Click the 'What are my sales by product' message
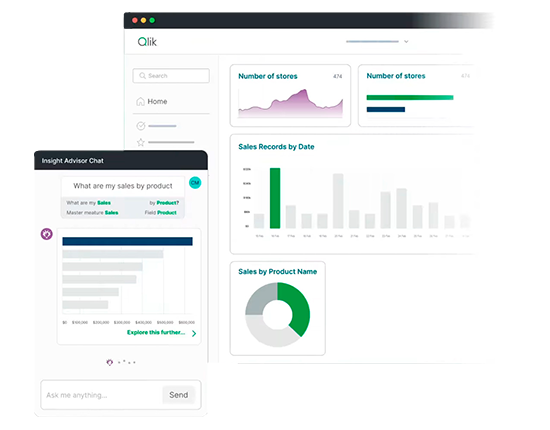Image resolution: width=550 pixels, height=430 pixels. coord(123,186)
